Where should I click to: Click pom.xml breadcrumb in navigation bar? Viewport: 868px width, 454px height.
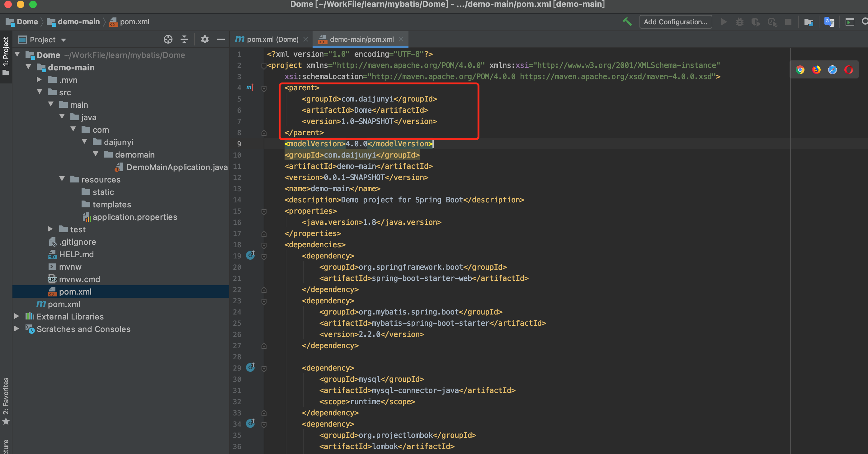tap(130, 22)
